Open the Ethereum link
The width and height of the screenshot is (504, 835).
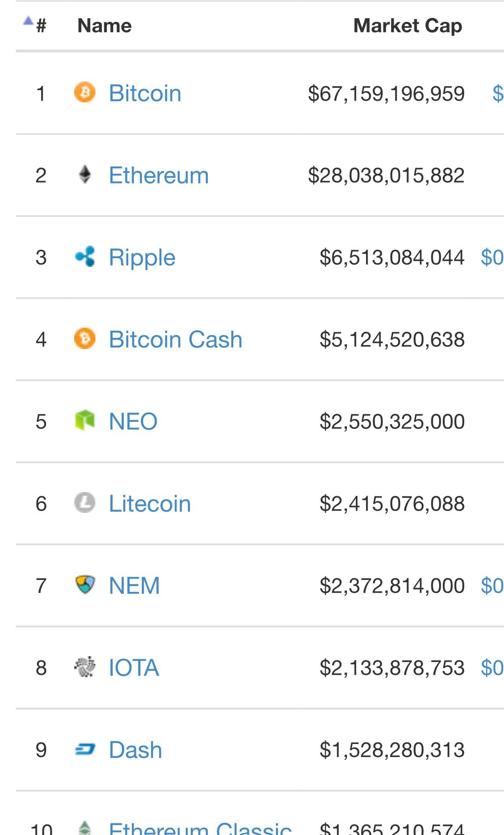click(159, 175)
